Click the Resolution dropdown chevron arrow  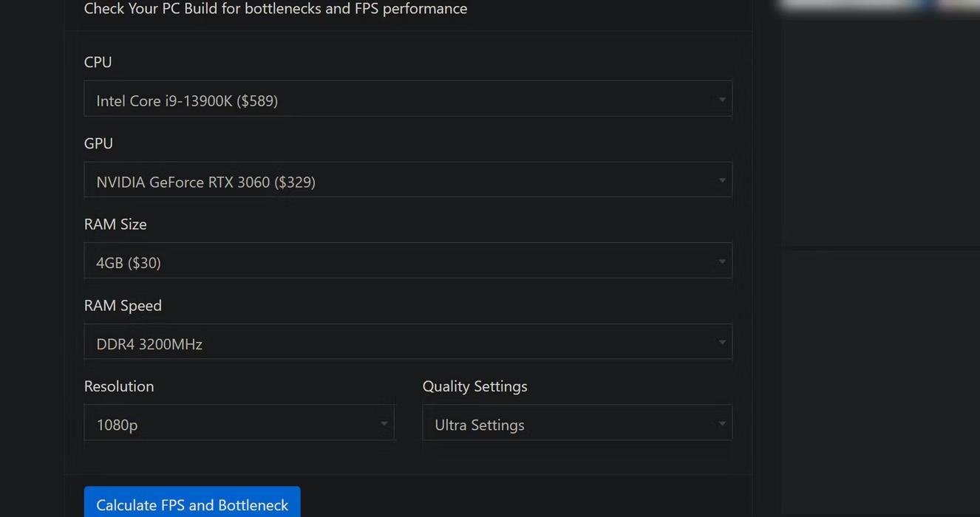click(384, 422)
